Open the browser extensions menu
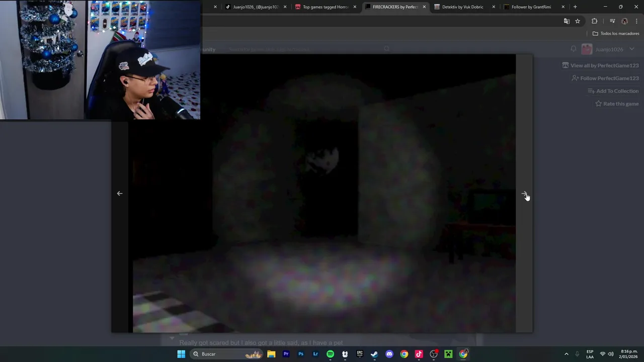The width and height of the screenshot is (644, 362). point(595,21)
